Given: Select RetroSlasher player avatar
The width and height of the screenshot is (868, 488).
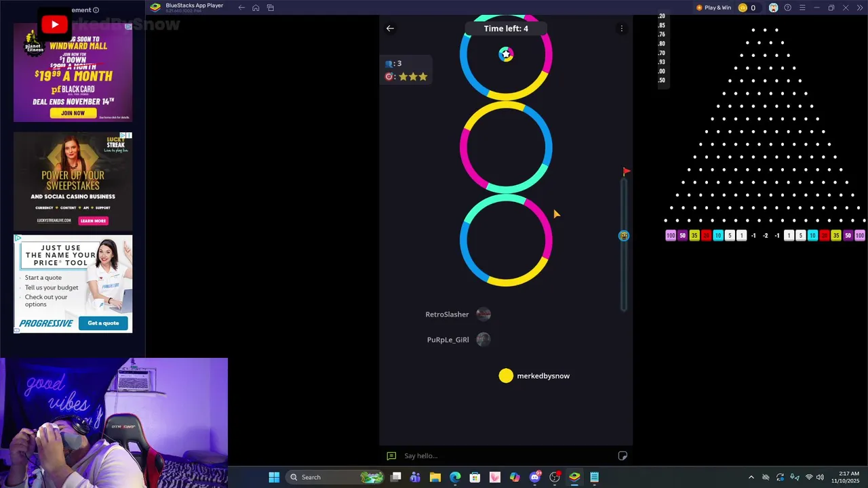Looking at the screenshot, I should (484, 314).
